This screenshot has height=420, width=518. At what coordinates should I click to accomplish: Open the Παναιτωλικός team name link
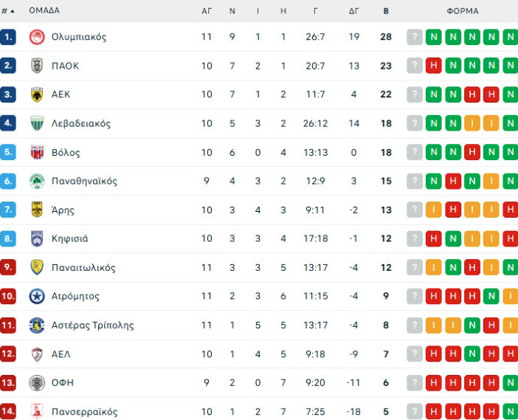(83, 267)
